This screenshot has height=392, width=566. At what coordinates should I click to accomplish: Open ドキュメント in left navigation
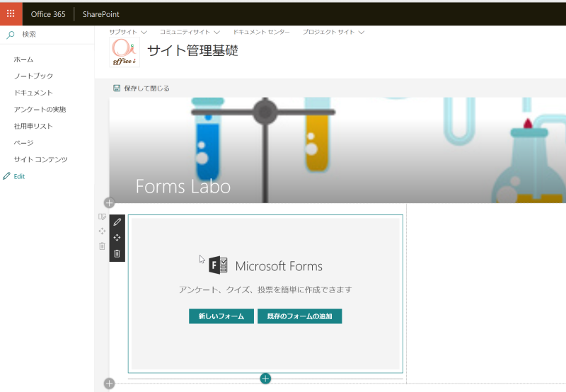[x=33, y=93]
